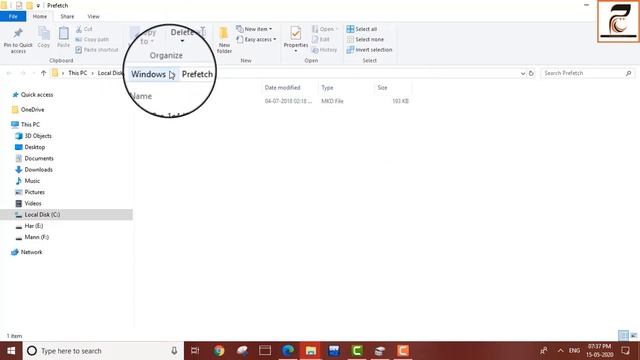Open the New item dropdown

coord(254,29)
